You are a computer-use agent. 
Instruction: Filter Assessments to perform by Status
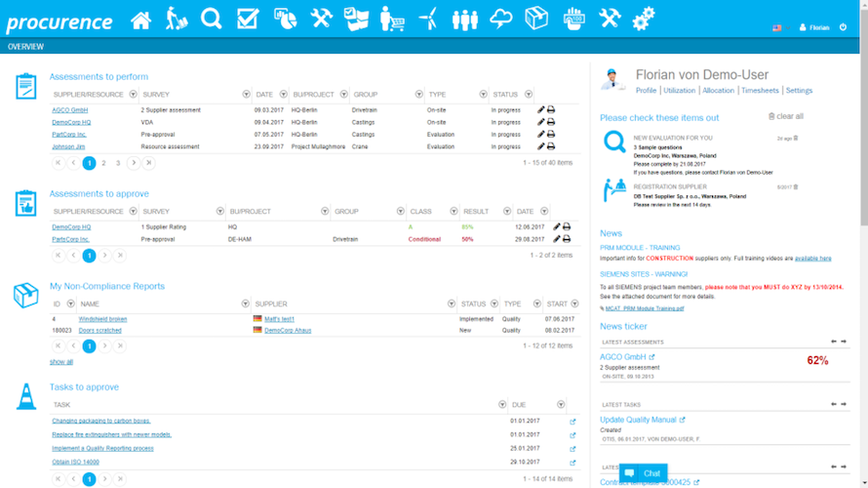(528, 94)
